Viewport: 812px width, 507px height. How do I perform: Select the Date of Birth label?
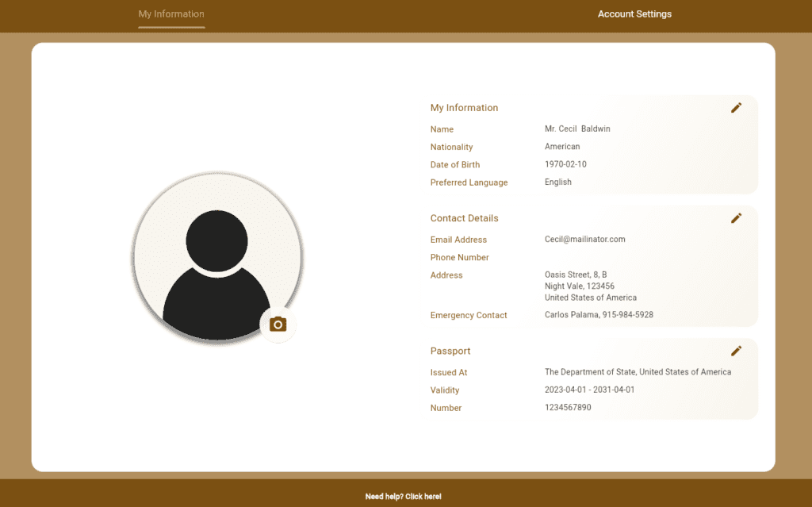[455, 165]
